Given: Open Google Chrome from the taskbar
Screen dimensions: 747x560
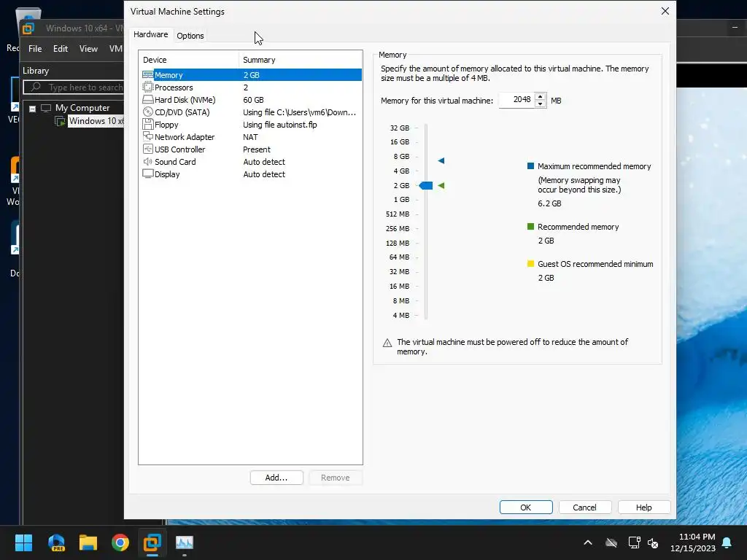Looking at the screenshot, I should 120,542.
